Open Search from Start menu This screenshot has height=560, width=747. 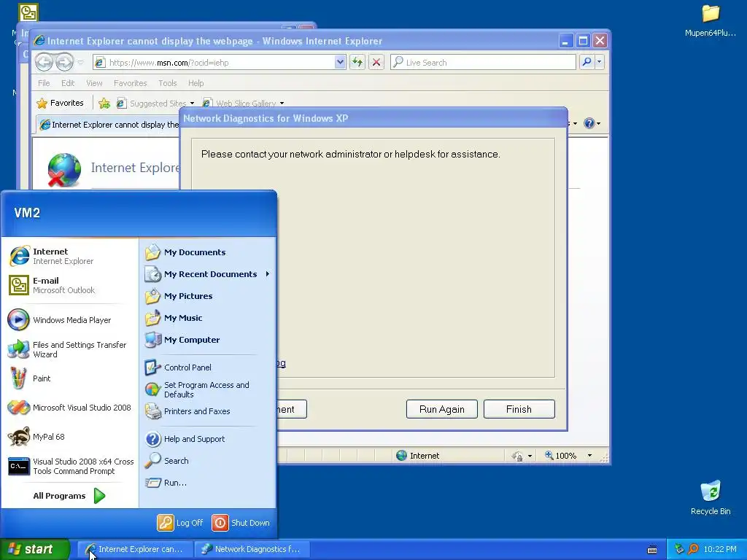click(x=208, y=461)
